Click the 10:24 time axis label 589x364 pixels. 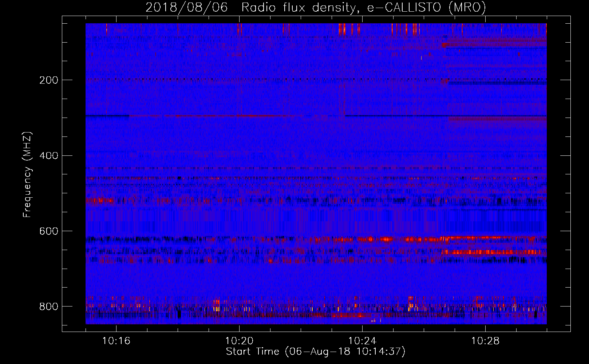(x=362, y=341)
